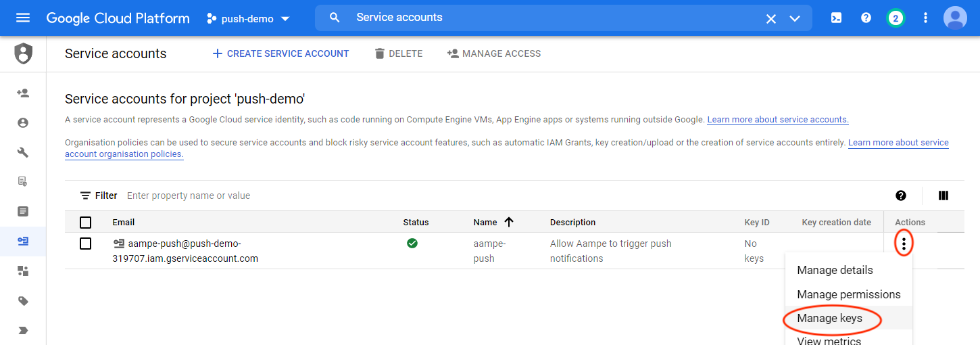
Task: Open the arrow tag sidebar icon
Action: click(x=23, y=330)
